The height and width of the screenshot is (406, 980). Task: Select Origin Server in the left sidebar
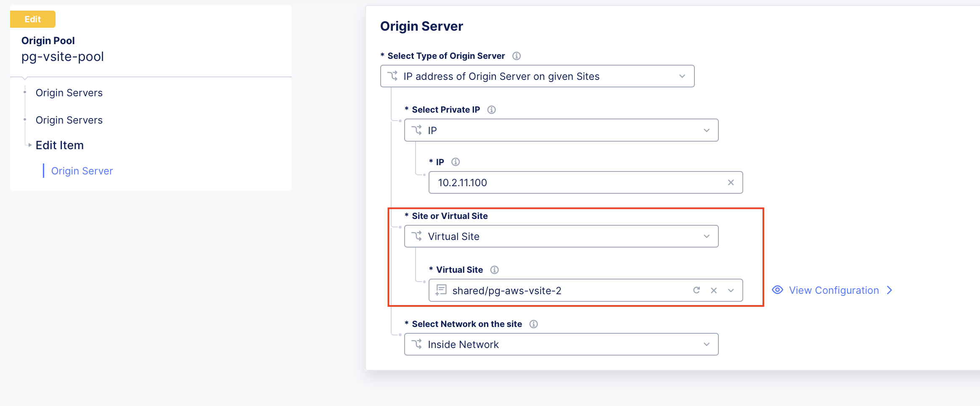click(82, 171)
